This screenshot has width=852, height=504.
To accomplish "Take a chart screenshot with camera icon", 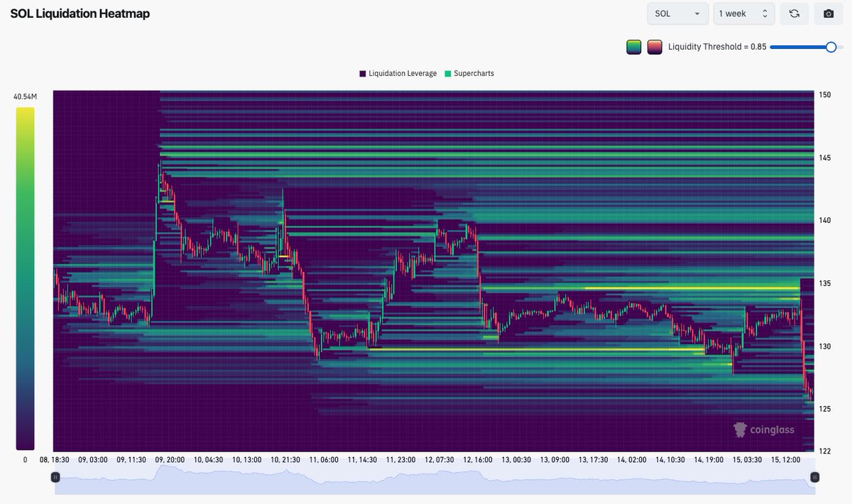I will click(x=828, y=13).
